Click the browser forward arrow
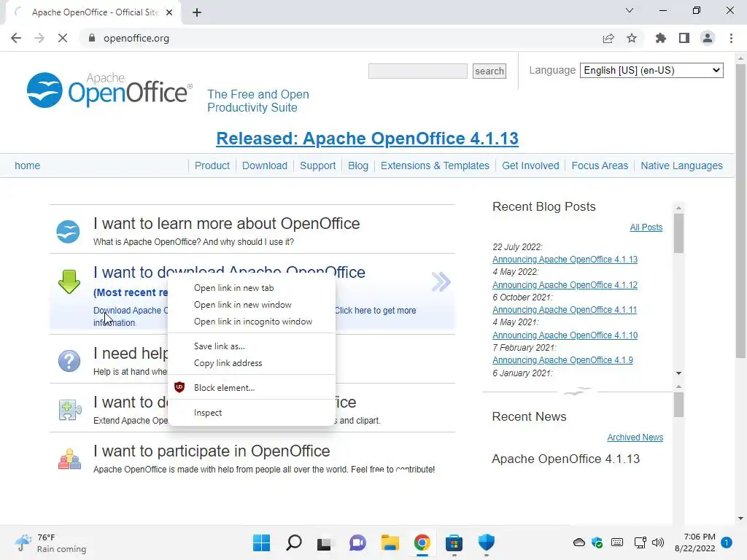The image size is (747, 560). pos(39,38)
